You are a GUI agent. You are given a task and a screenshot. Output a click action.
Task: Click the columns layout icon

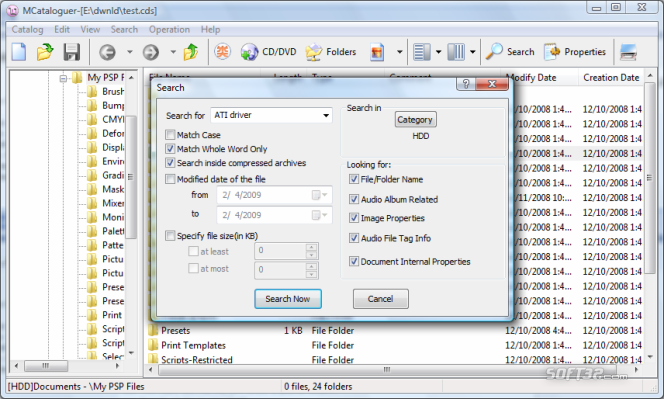456,52
